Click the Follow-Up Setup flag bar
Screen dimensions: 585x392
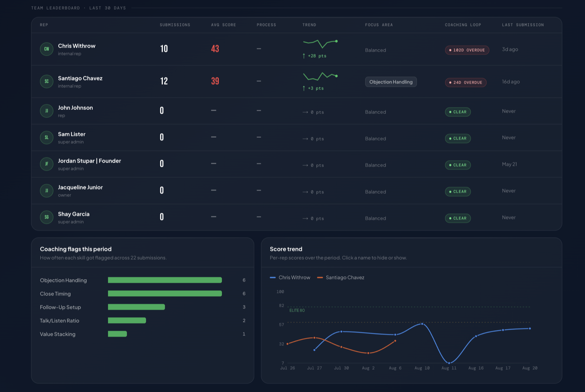point(136,307)
